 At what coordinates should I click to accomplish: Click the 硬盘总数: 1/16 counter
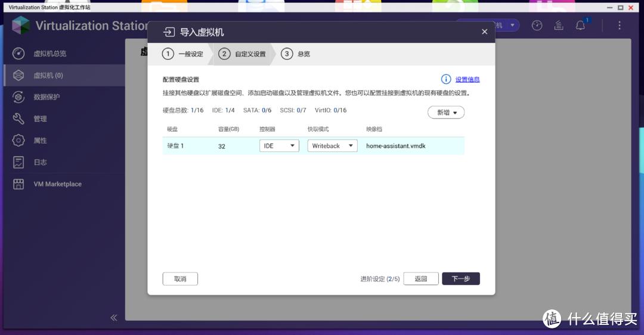point(183,110)
